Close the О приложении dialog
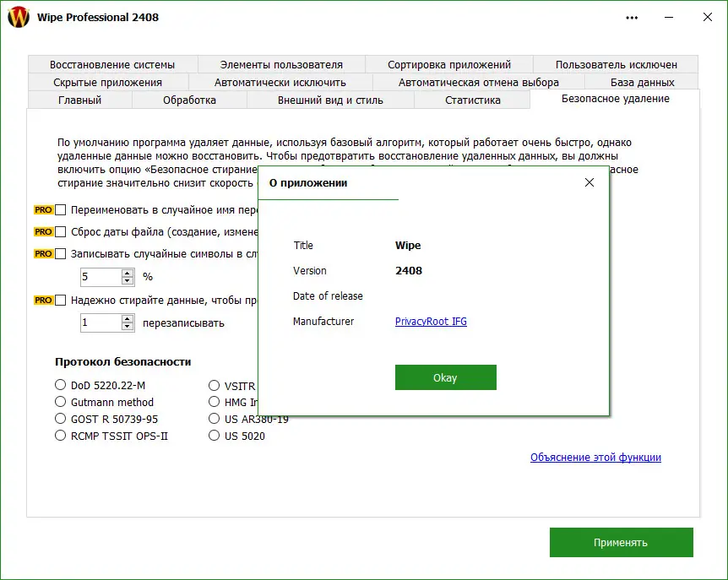The width and height of the screenshot is (728, 580). click(x=589, y=182)
